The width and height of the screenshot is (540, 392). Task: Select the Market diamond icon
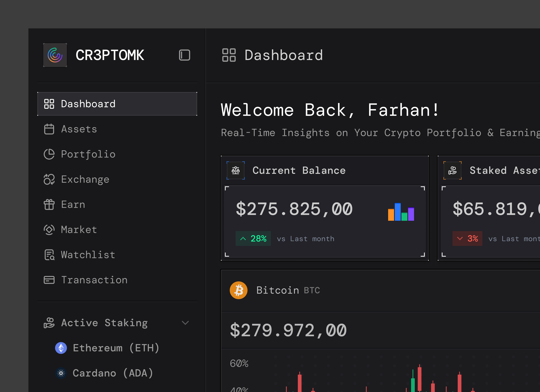click(49, 229)
